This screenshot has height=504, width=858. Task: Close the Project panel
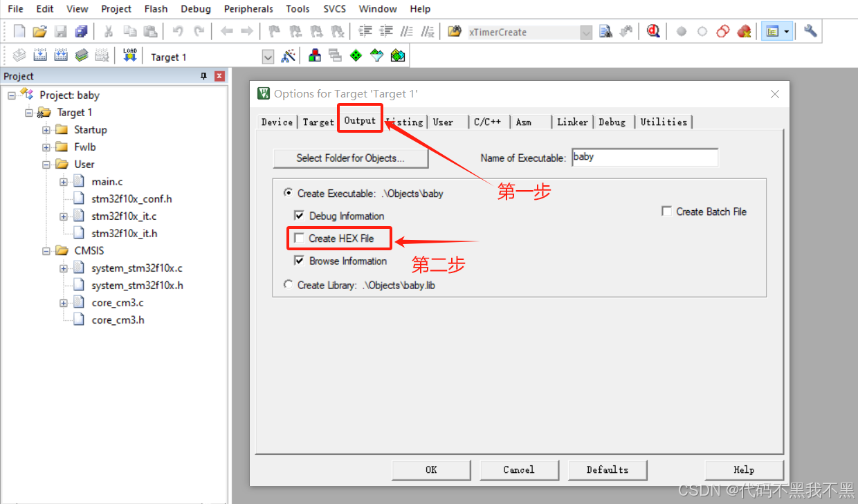pos(219,76)
